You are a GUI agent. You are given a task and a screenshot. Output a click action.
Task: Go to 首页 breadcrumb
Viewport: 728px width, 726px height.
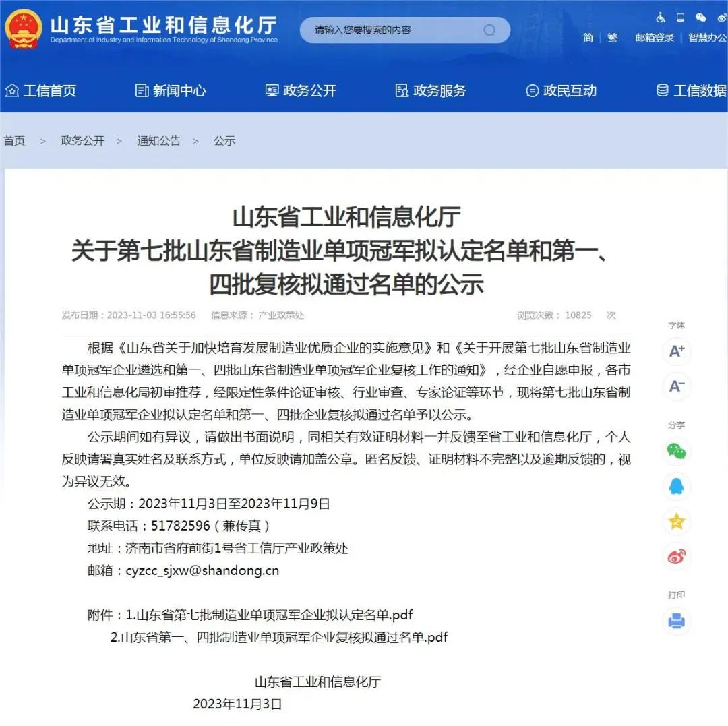(14, 141)
